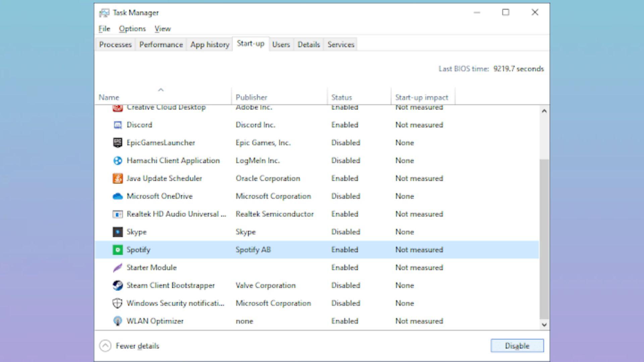This screenshot has width=644, height=362.
Task: Collapse view with Fewer details arrow
Action: 105,346
